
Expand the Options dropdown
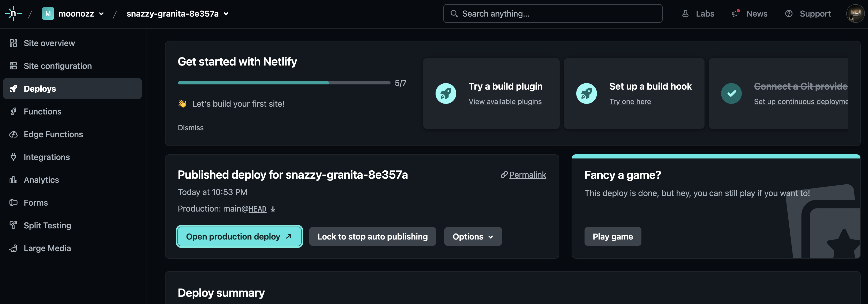tap(473, 236)
